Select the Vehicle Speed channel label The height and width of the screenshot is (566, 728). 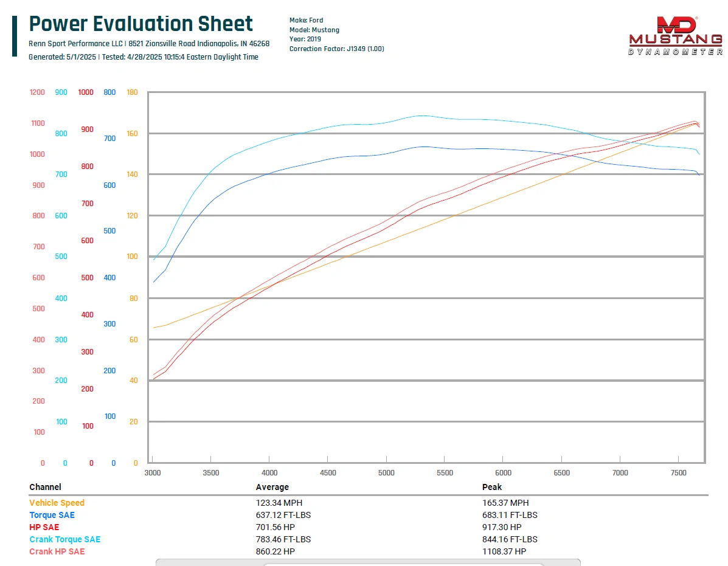click(x=57, y=503)
